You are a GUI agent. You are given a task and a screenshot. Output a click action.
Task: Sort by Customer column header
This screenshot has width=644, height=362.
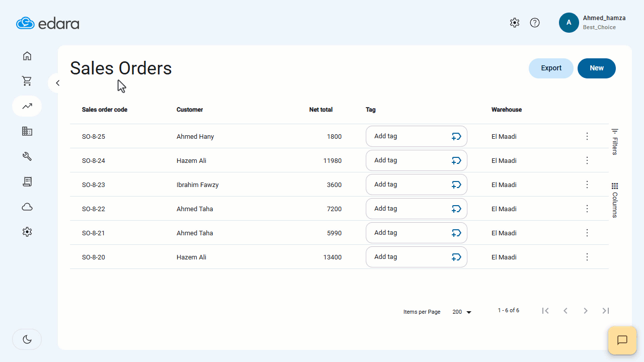pyautogui.click(x=190, y=110)
